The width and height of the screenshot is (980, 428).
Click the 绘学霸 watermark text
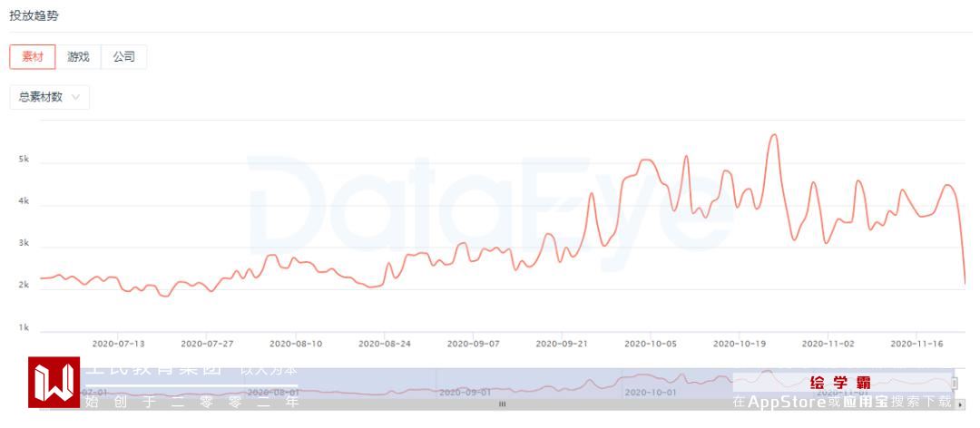(x=840, y=383)
